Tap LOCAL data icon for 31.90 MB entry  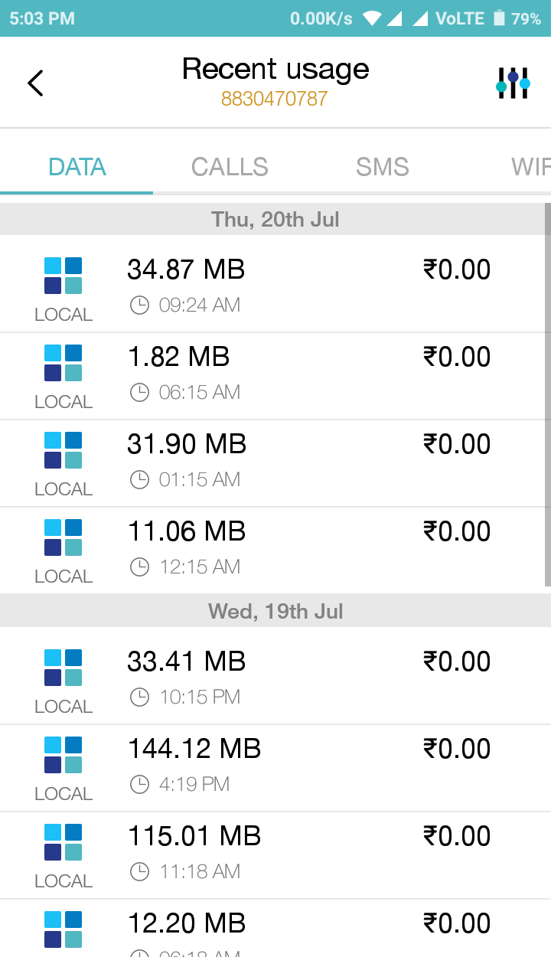click(63, 450)
